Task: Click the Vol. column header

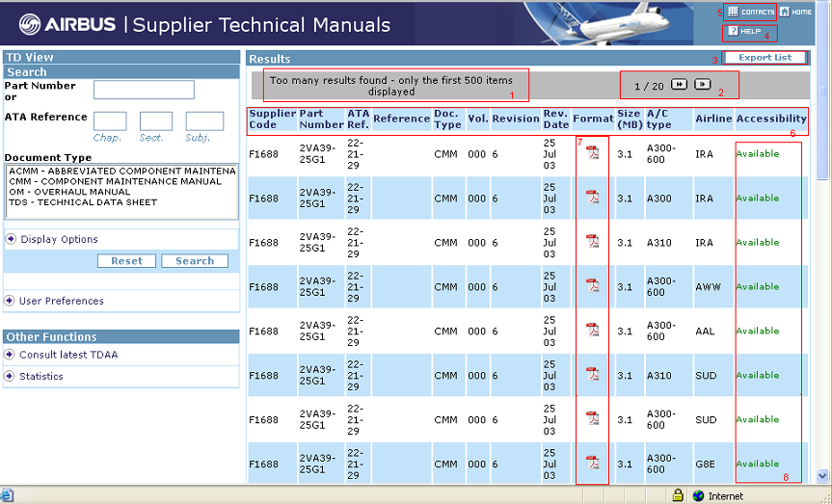Action: point(477,119)
